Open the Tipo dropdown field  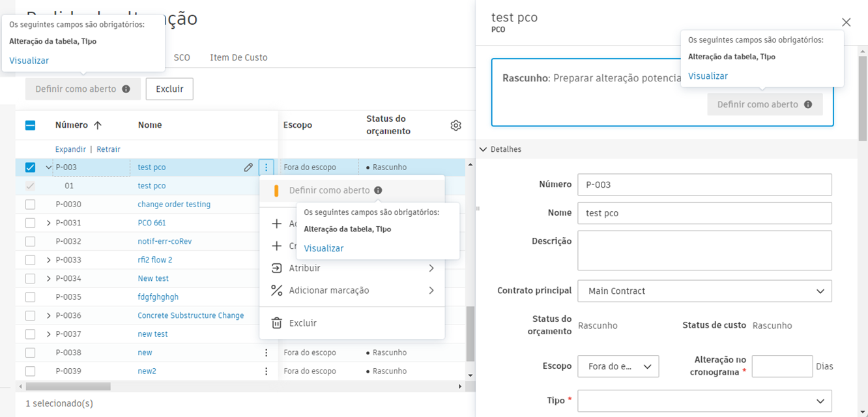coord(704,401)
